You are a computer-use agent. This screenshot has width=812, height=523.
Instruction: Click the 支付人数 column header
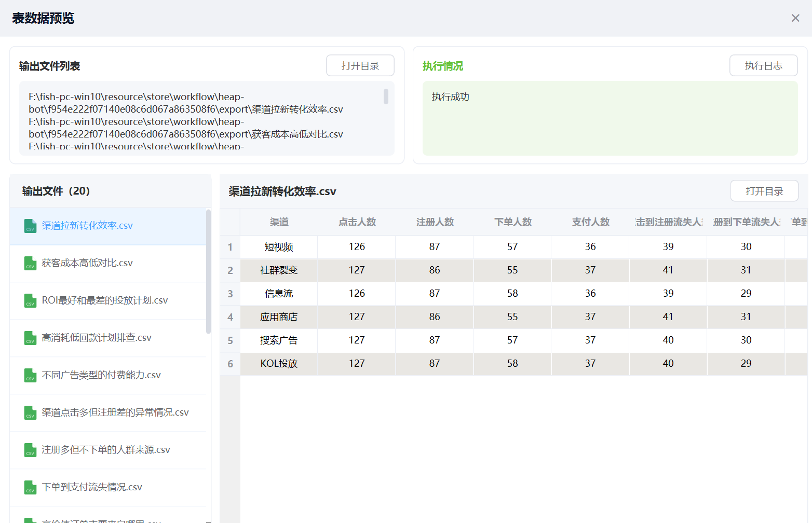coord(590,222)
